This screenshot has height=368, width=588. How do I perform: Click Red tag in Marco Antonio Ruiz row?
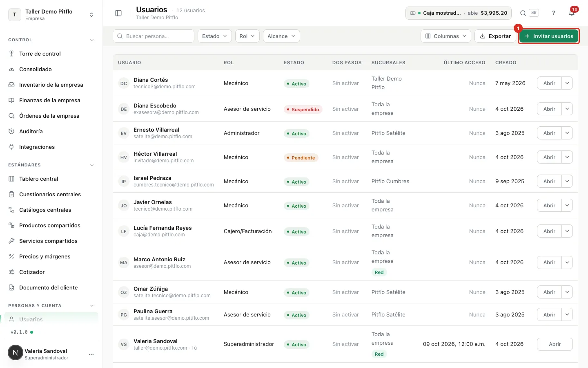(379, 272)
